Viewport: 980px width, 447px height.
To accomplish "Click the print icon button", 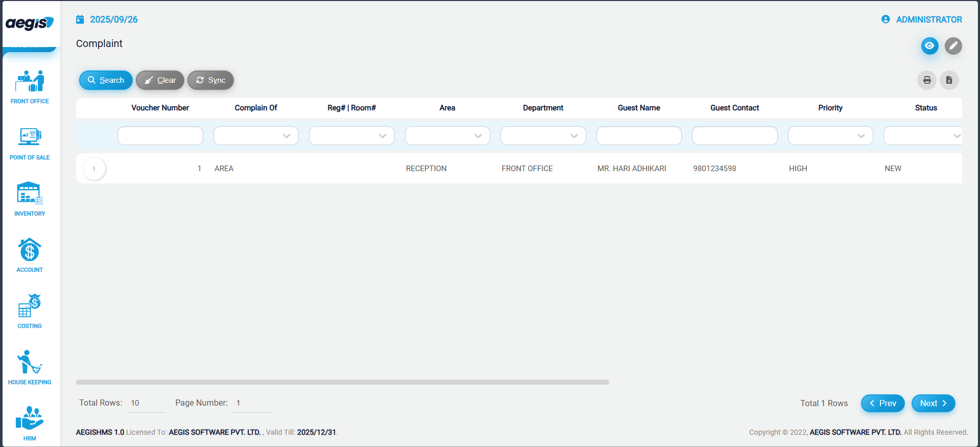I will tap(927, 80).
